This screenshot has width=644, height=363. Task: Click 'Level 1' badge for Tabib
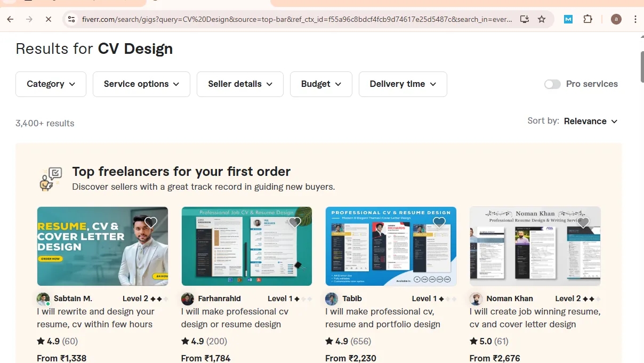pos(434,299)
